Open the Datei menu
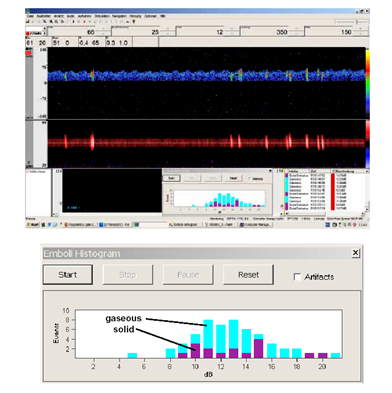 click(x=30, y=16)
